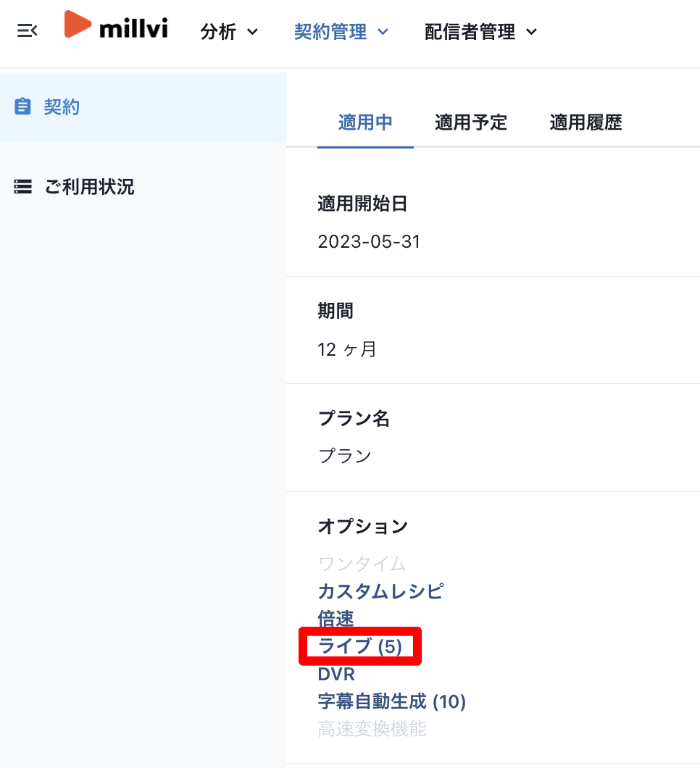Click the list icon beside ご利用状況

pos(22,187)
